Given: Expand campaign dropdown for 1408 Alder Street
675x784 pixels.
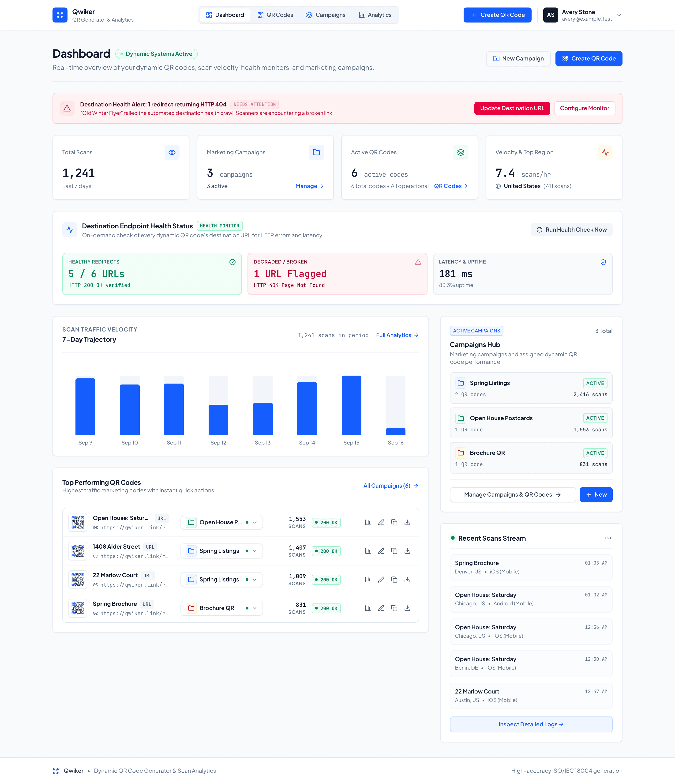Looking at the screenshot, I should (x=221, y=551).
